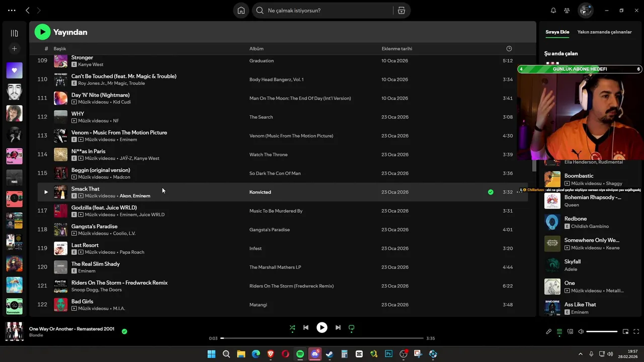Open more options for Smack That
The height and width of the screenshot is (362, 644).
pyautogui.click(x=519, y=192)
